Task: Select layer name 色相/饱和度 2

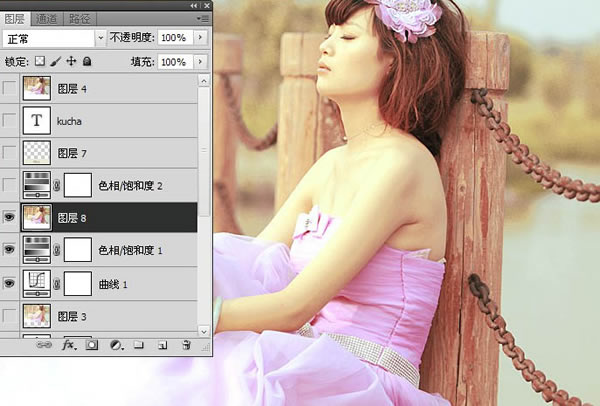Action: click(130, 186)
